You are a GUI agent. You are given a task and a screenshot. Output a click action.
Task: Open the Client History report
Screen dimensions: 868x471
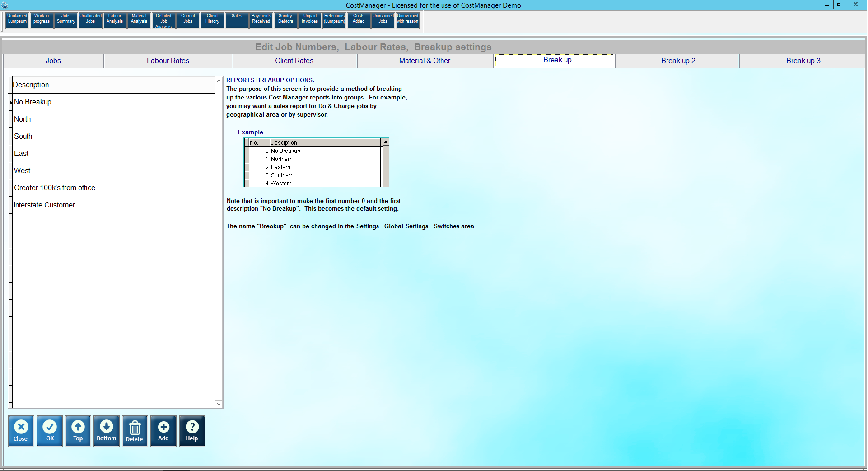(212, 21)
